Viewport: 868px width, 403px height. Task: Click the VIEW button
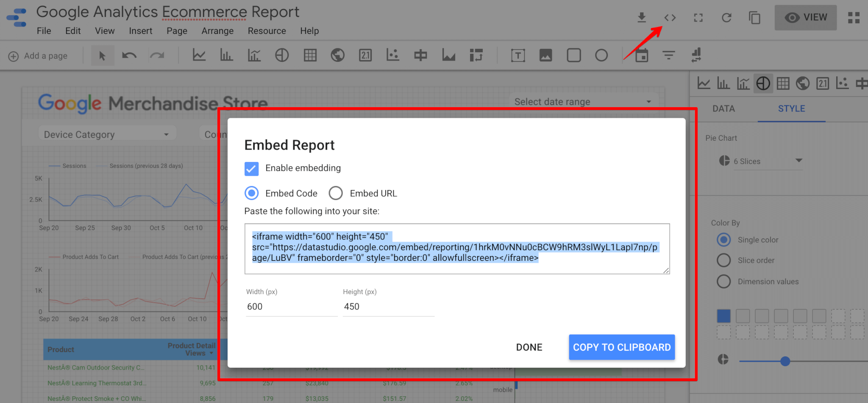click(x=806, y=17)
